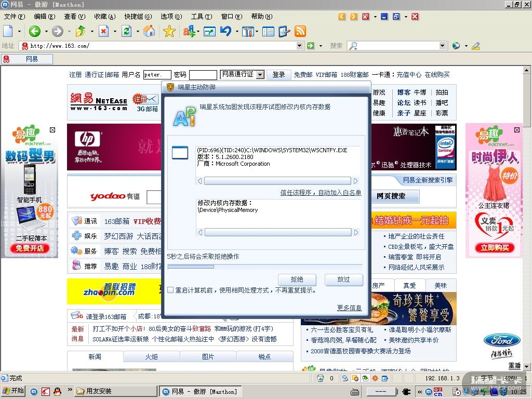Click the 中文 CN input tray icon
The image size is (532, 399).
[x=438, y=392]
